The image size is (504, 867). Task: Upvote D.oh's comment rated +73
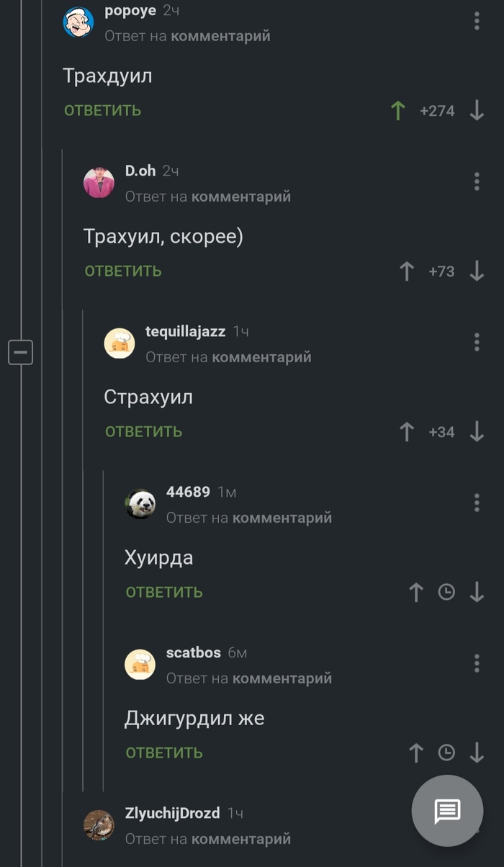[407, 271]
